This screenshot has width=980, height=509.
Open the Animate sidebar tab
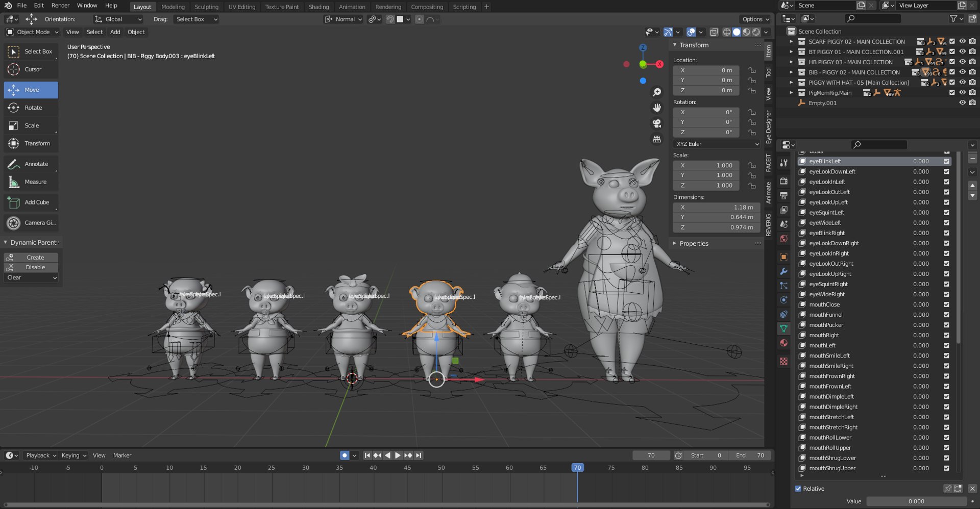pyautogui.click(x=768, y=193)
